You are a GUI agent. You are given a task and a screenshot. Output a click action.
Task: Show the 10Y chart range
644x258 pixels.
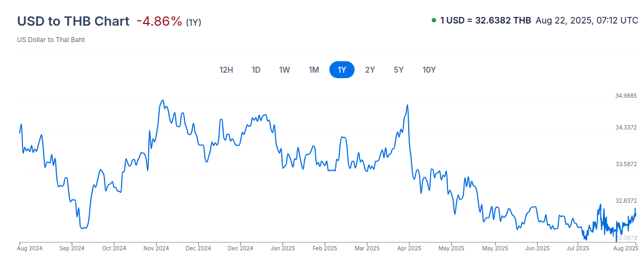coord(429,70)
